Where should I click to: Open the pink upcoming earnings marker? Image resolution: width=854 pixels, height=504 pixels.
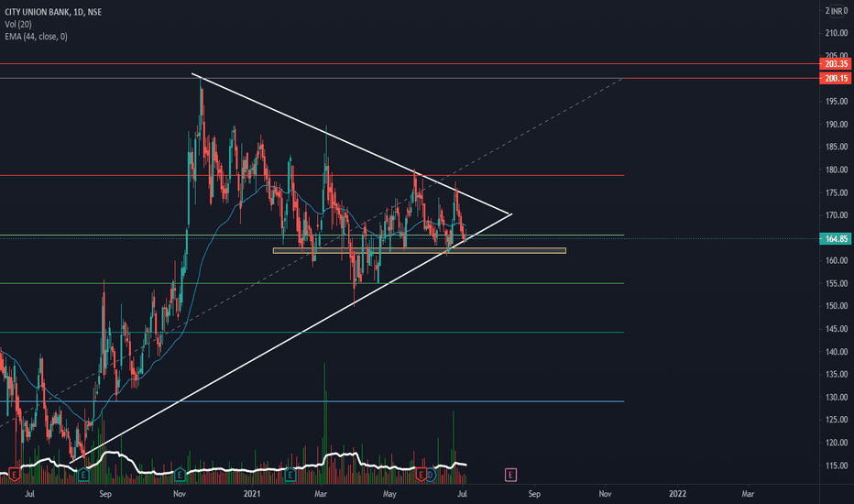(510, 475)
